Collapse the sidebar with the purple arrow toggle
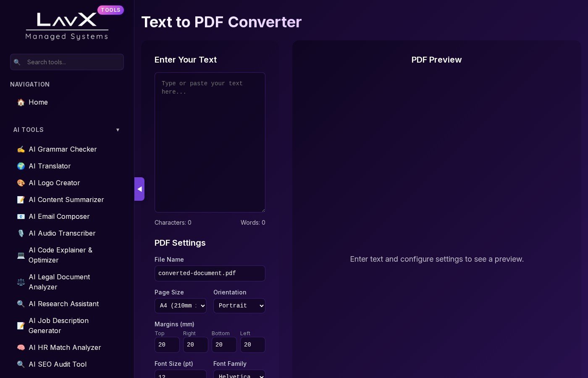Viewport: 588px width, 378px height. point(139,189)
